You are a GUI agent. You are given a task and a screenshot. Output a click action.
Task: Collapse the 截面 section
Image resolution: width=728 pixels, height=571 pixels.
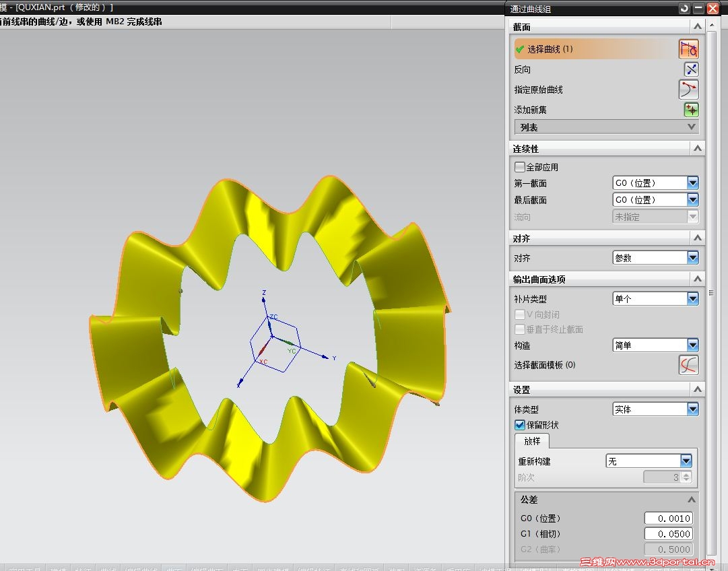(x=697, y=27)
